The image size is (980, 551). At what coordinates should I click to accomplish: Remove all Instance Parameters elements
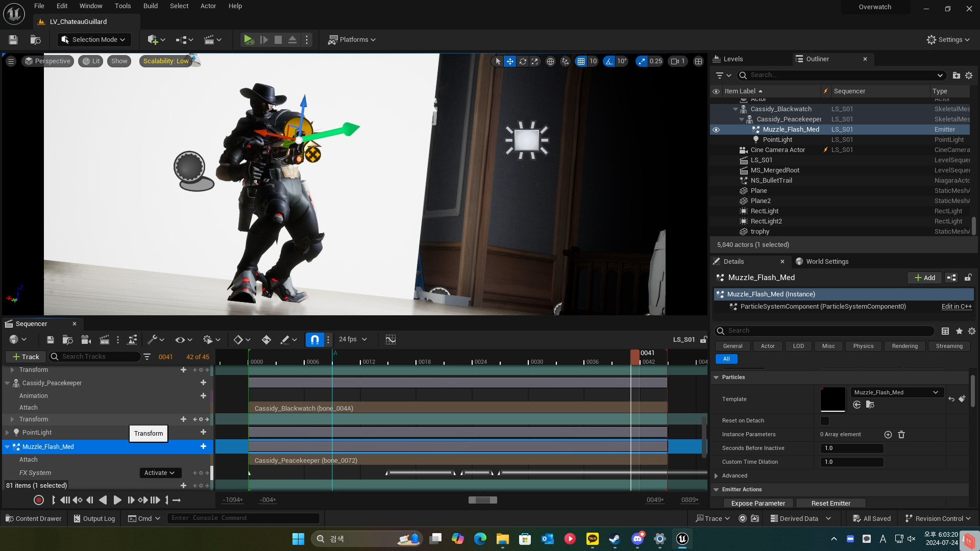[x=901, y=435]
